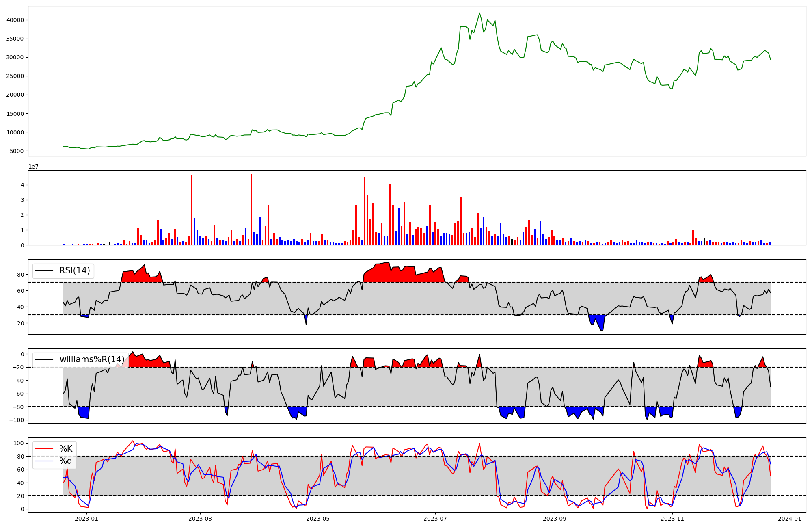Screen dimensions: 812x528
Task: Click the -100 tick on Williams %R axis
Action: (x=17, y=420)
